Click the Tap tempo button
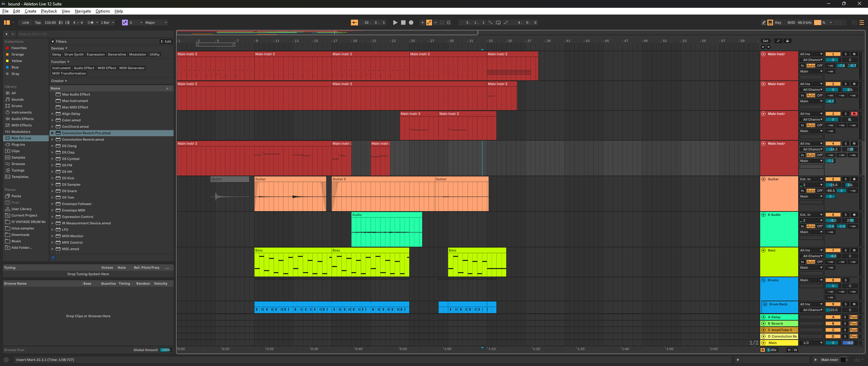This screenshot has width=868, height=366. click(38, 23)
